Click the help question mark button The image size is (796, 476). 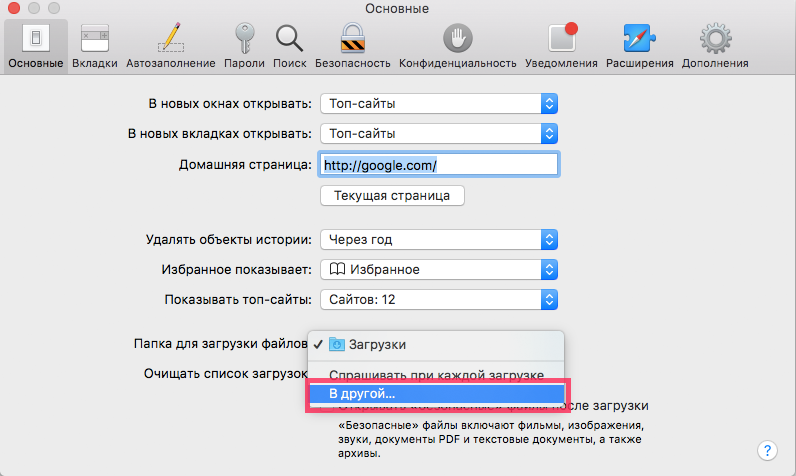pos(767,451)
